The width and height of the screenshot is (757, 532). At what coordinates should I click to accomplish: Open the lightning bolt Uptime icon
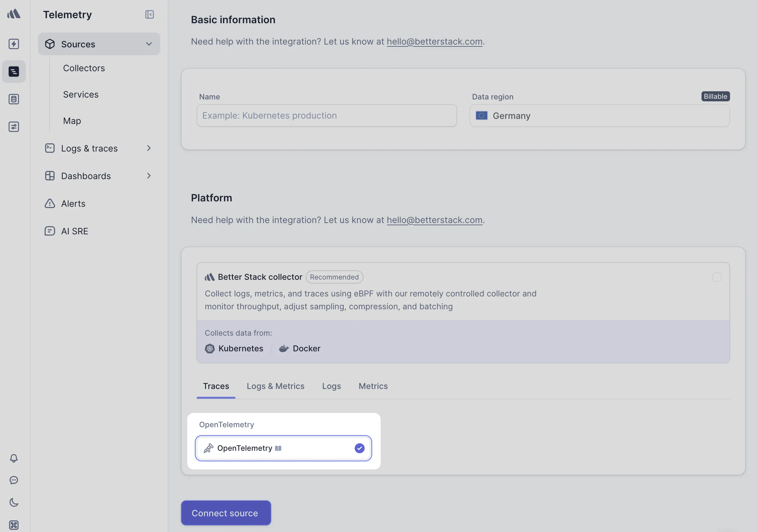14,44
